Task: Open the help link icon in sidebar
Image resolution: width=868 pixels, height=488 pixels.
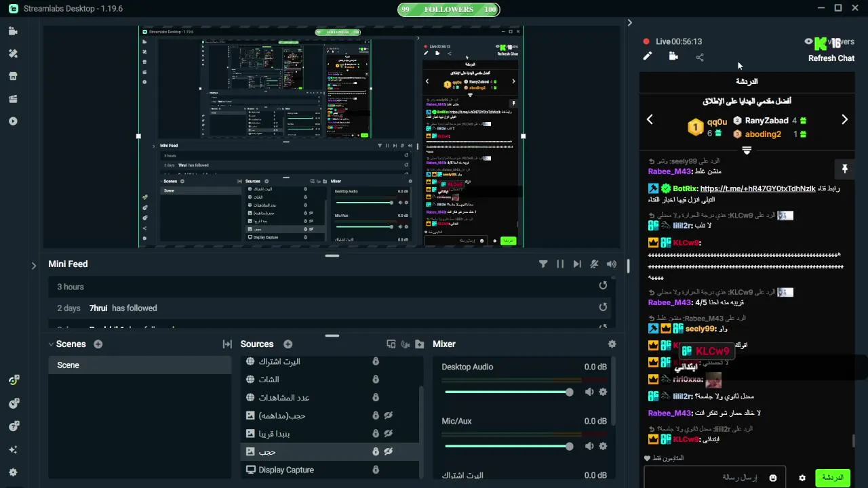Action: pos(14,426)
